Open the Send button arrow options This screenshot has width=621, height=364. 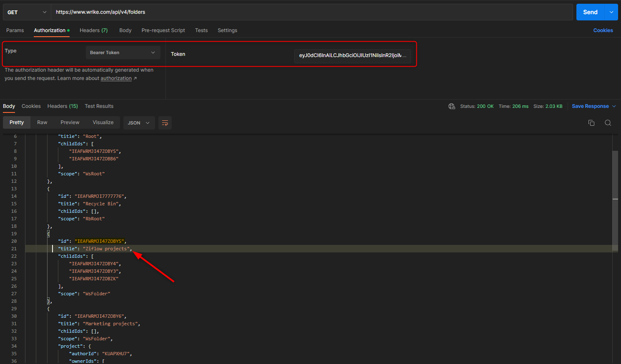coord(611,12)
